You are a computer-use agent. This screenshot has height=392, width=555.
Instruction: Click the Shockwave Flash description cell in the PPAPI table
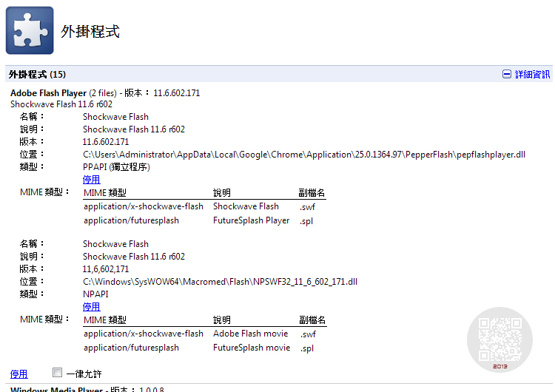coord(246,206)
